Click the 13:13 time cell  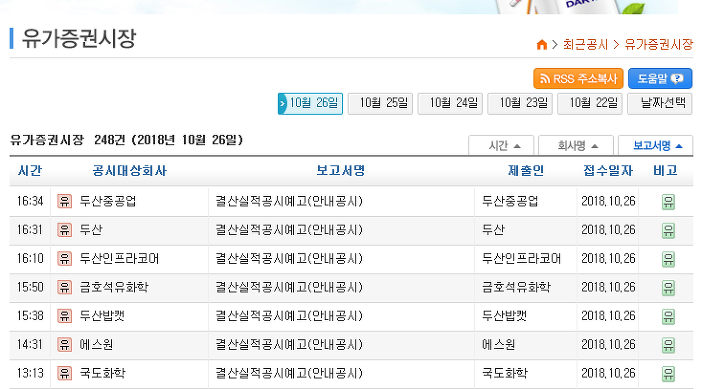coord(30,373)
